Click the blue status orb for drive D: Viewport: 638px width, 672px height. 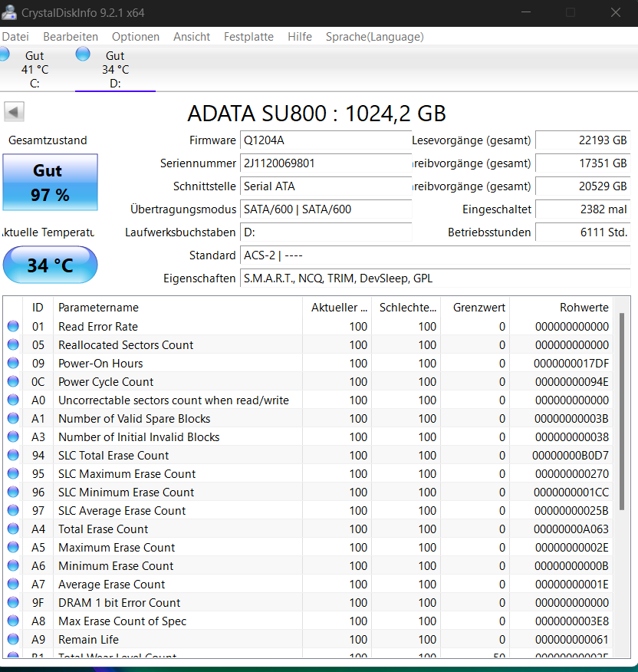click(83, 54)
